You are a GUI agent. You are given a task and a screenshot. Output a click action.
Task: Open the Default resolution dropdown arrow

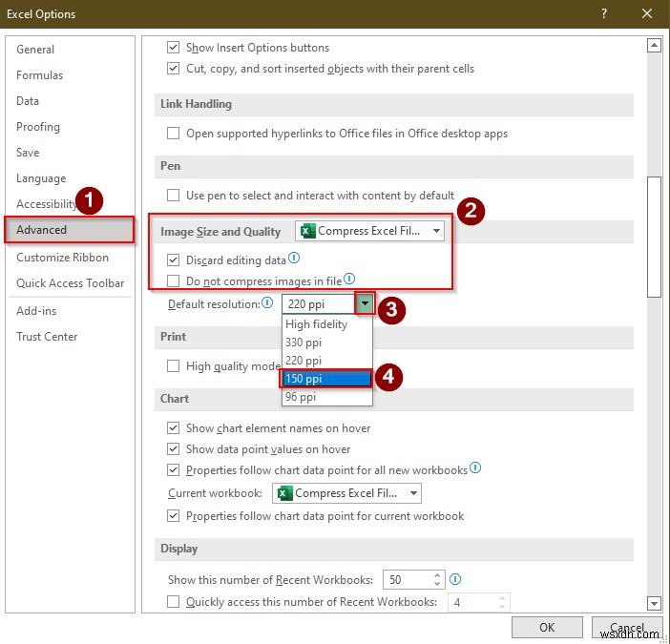[366, 304]
